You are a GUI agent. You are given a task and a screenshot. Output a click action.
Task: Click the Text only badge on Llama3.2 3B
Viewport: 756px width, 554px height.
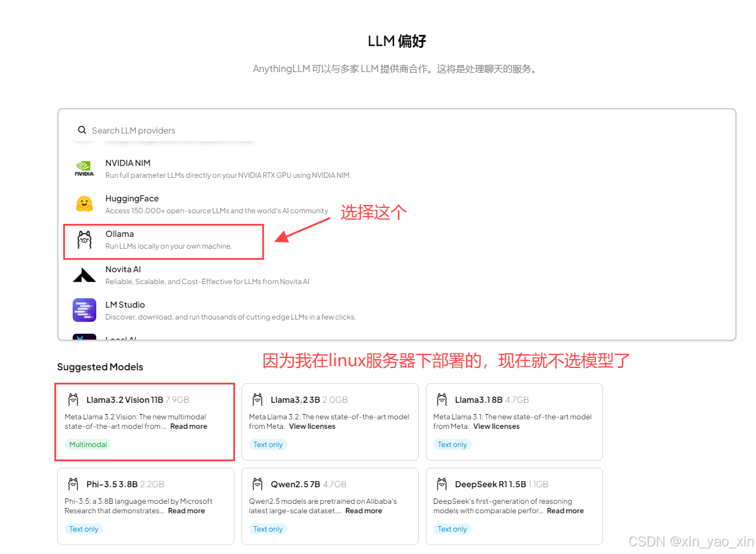(x=268, y=445)
